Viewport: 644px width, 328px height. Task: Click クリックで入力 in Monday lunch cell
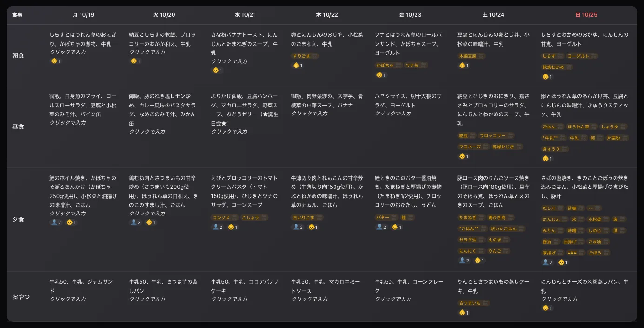tap(68, 123)
